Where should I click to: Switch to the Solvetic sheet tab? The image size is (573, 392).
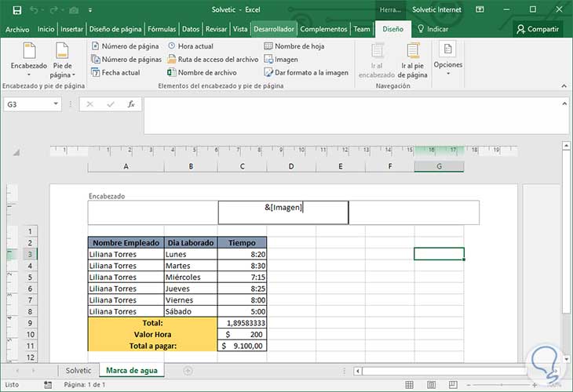(78, 370)
